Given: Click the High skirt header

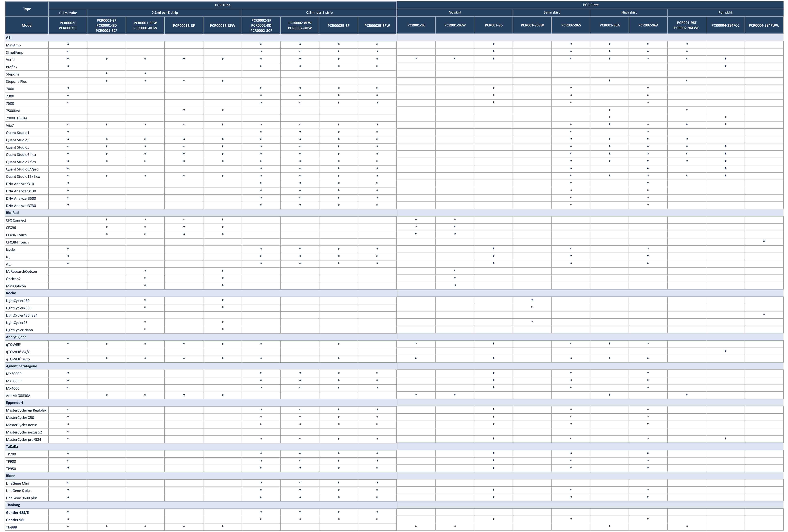Looking at the screenshot, I should click(x=629, y=12).
